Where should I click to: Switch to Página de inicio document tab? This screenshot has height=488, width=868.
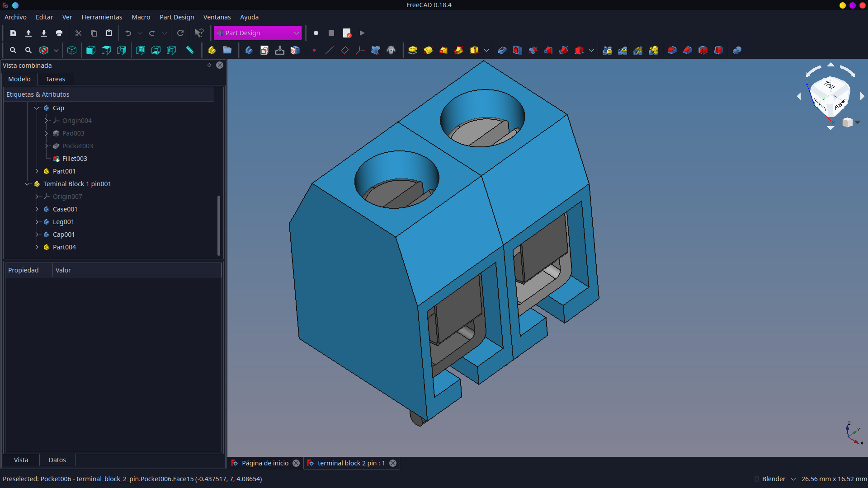coord(265,463)
